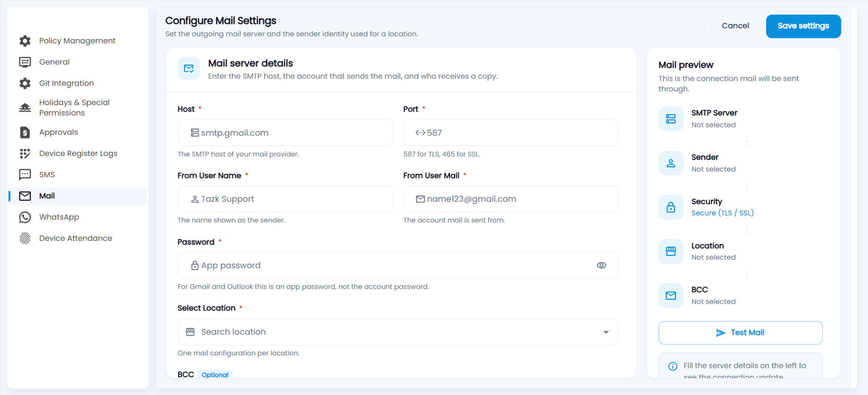Viewport: 868px width, 395px height.
Task: Expand the Select Location dropdown arrow
Action: pyautogui.click(x=606, y=332)
